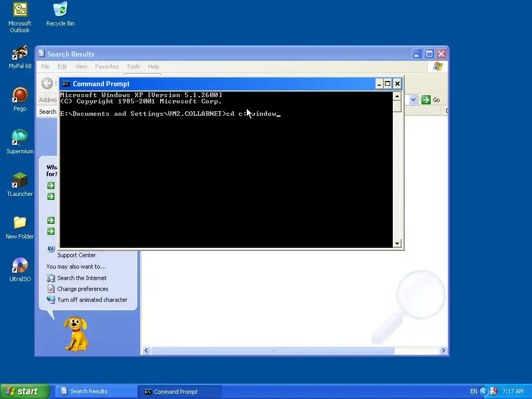Click the animated search dog character
The height and width of the screenshot is (399, 532).
click(76, 334)
